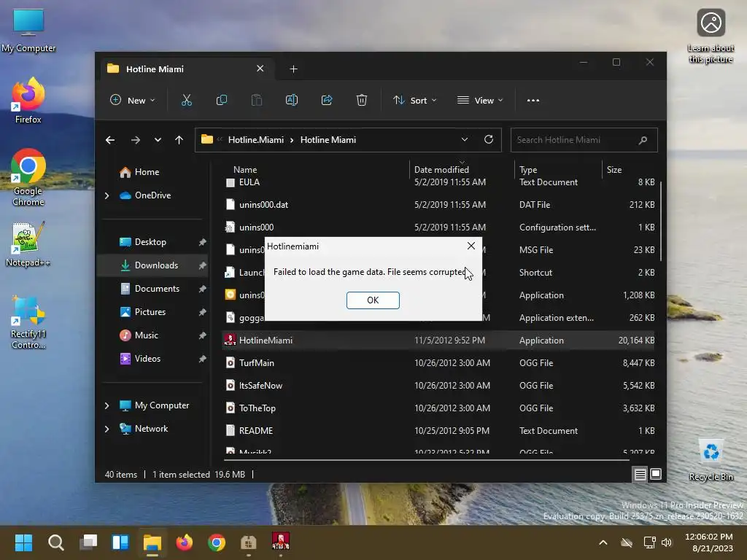Add a new Explorer tab
Screen dimensions: 747x560
293,69
